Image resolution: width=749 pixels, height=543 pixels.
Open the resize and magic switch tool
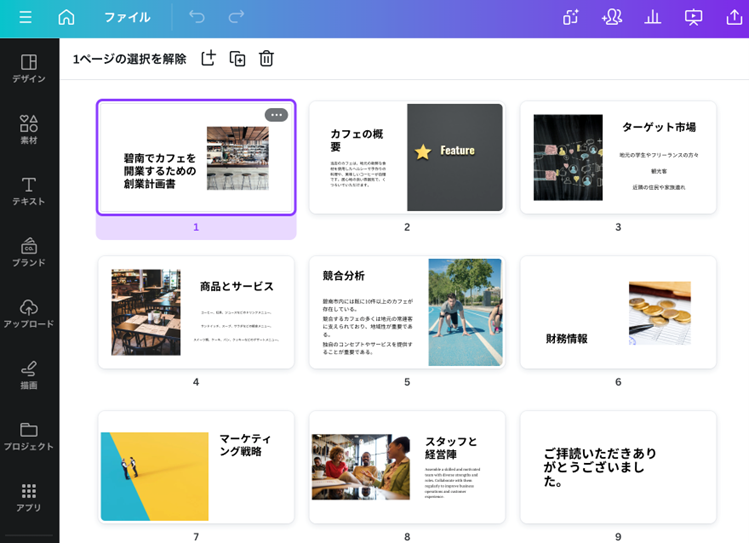(x=571, y=18)
